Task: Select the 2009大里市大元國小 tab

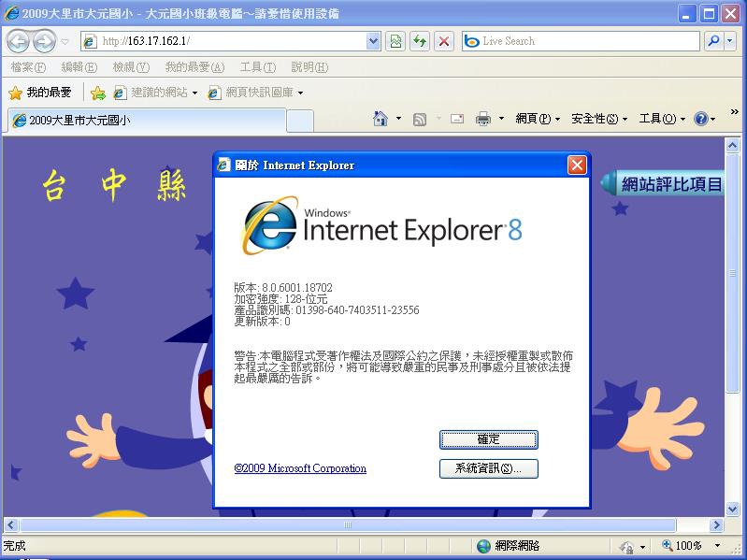Action: pyautogui.click(x=147, y=121)
